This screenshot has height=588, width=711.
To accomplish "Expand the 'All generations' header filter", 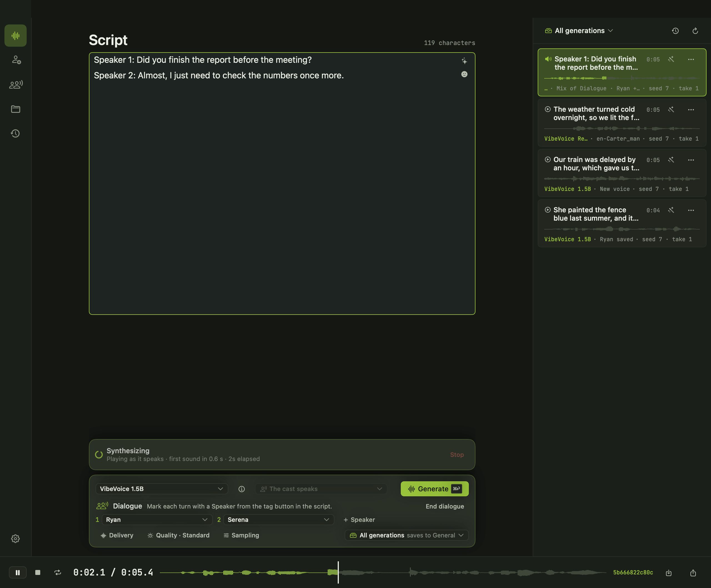I will point(579,31).
